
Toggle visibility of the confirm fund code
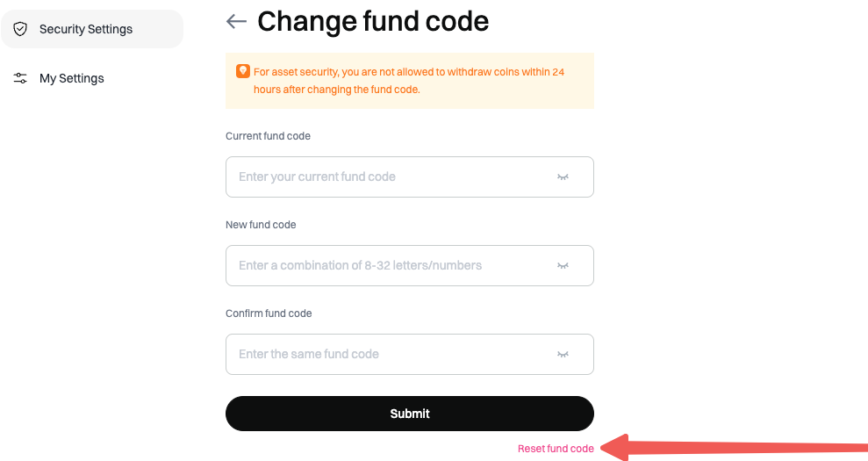click(563, 355)
